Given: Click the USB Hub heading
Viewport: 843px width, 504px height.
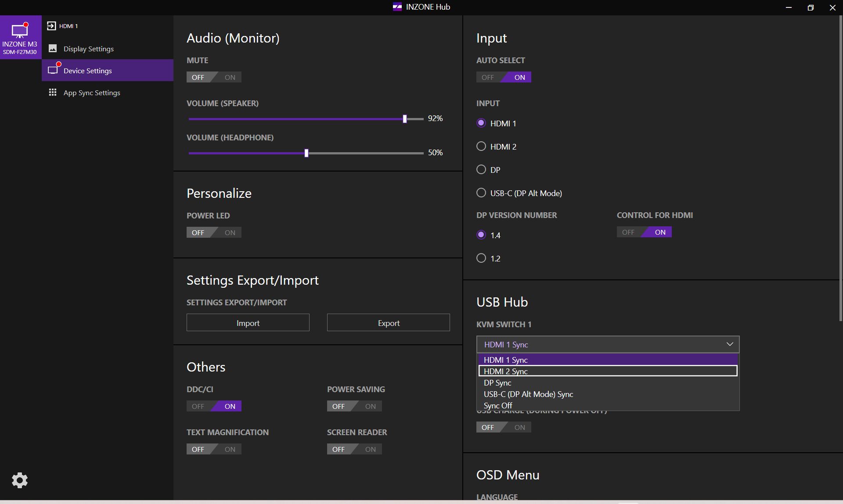Looking at the screenshot, I should 502,302.
